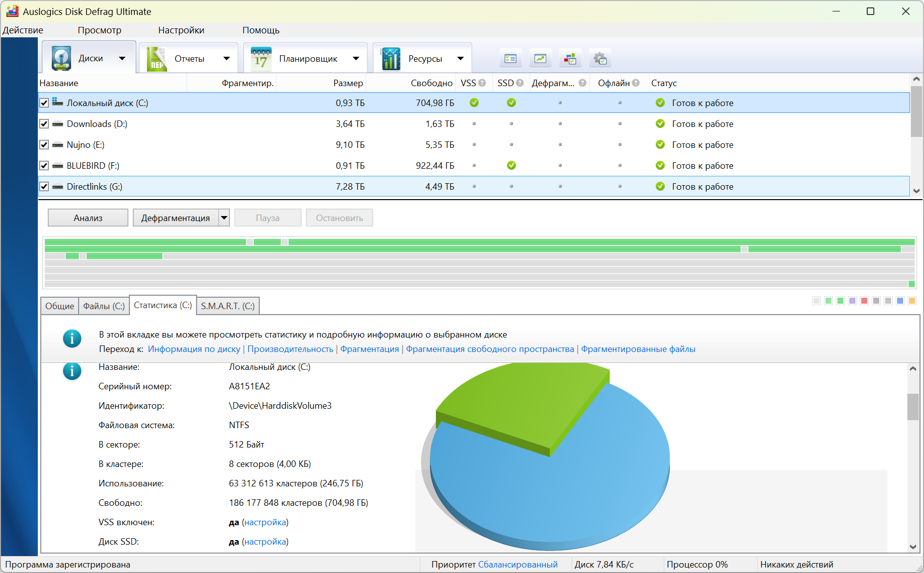This screenshot has height=573, width=924.
Task: Click the status checkmark icon for Nujno (E:)
Action: coord(660,144)
